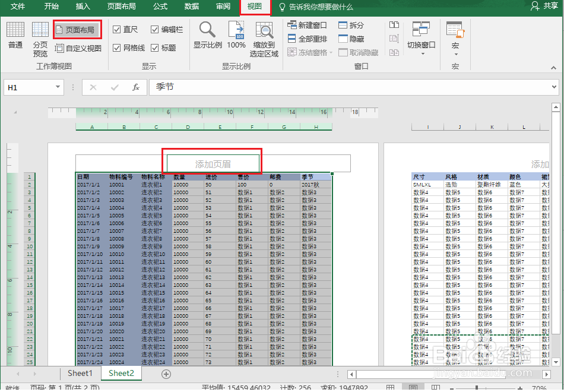Collapse the ribbon with the caret

click(553, 68)
